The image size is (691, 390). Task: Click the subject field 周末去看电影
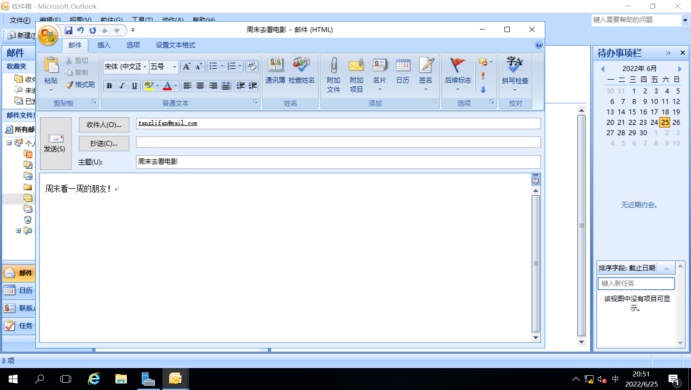coord(338,162)
